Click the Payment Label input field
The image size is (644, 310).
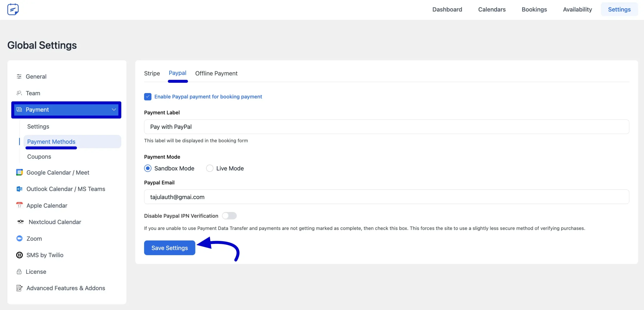(x=386, y=127)
